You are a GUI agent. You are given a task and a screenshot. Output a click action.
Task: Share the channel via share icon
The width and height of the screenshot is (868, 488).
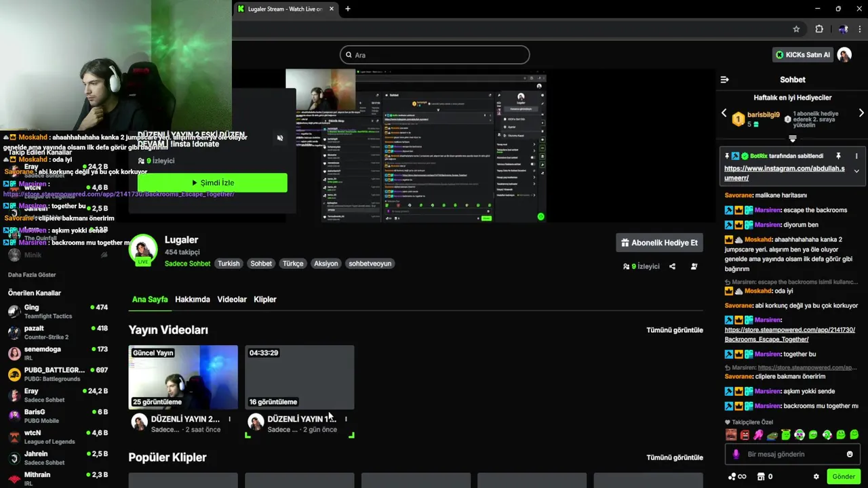point(672,266)
